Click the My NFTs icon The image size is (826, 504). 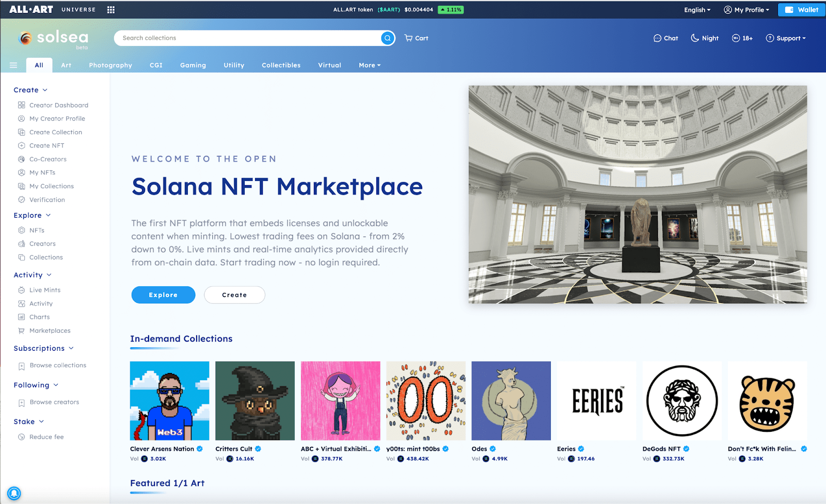pos(22,173)
